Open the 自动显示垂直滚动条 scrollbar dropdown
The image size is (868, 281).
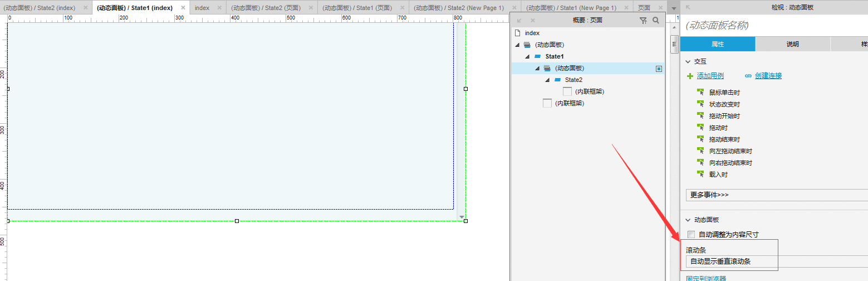point(777,261)
